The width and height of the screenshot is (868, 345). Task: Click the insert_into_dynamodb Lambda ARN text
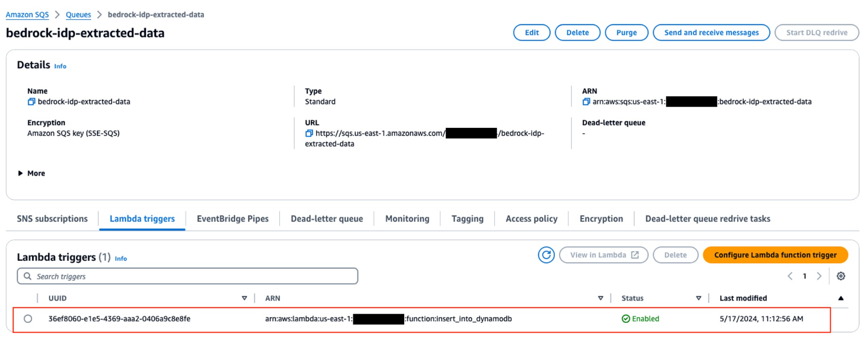coord(388,319)
